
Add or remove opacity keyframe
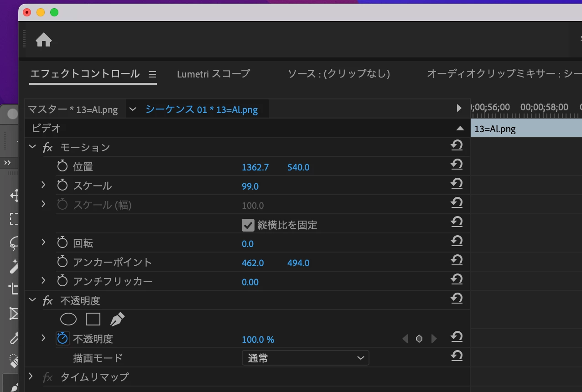point(419,339)
